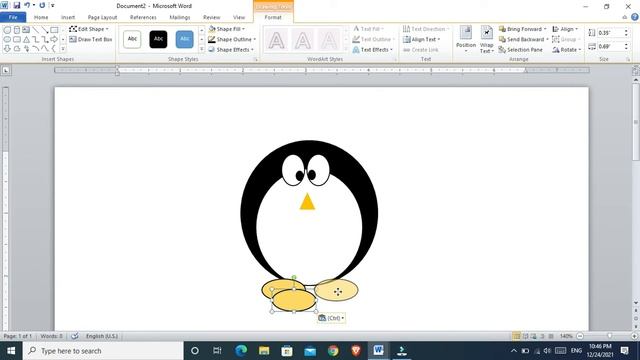Switch to Print Layout view icon
The image size is (640, 360).
click(x=516, y=336)
